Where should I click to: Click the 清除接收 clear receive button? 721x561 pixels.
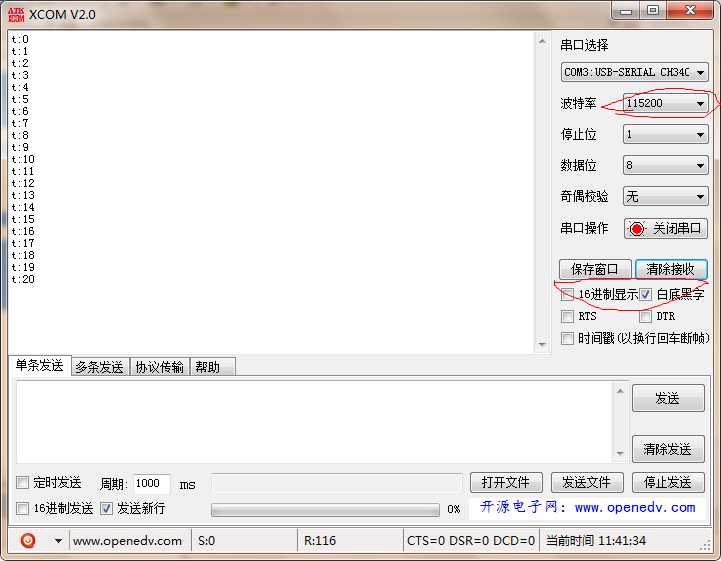pos(671,269)
